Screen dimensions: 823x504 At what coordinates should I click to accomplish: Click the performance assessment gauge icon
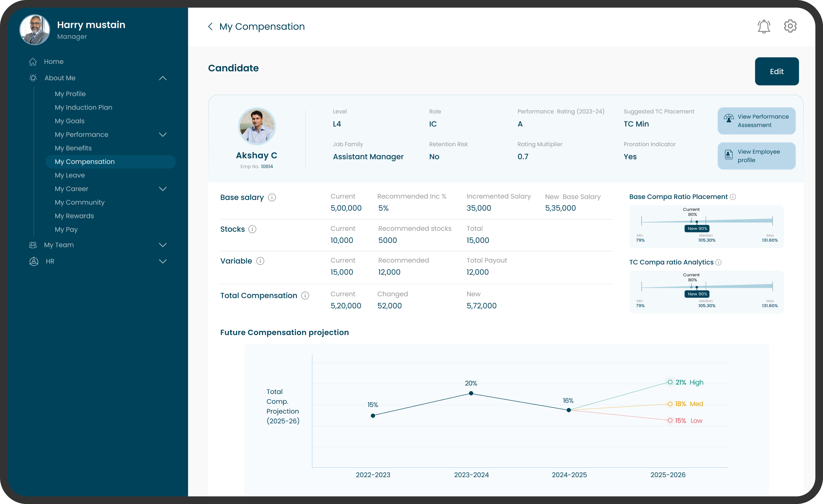click(x=728, y=118)
